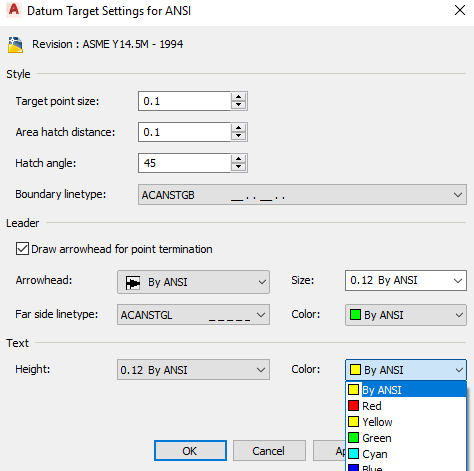The height and width of the screenshot is (471, 474).
Task: Click the Area hatch distance field
Action: pos(184,132)
